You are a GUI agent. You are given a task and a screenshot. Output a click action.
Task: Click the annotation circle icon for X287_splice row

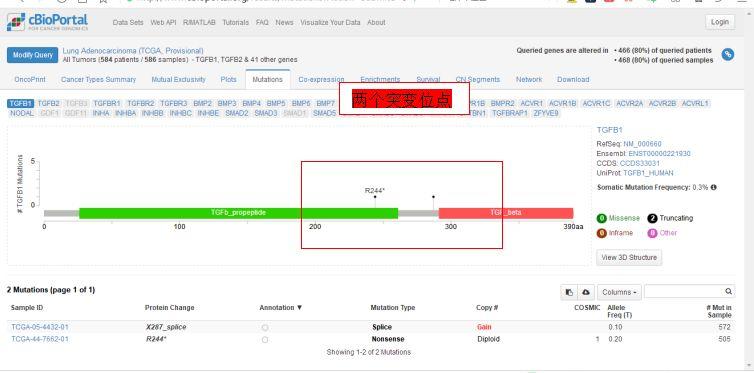pos(265,327)
